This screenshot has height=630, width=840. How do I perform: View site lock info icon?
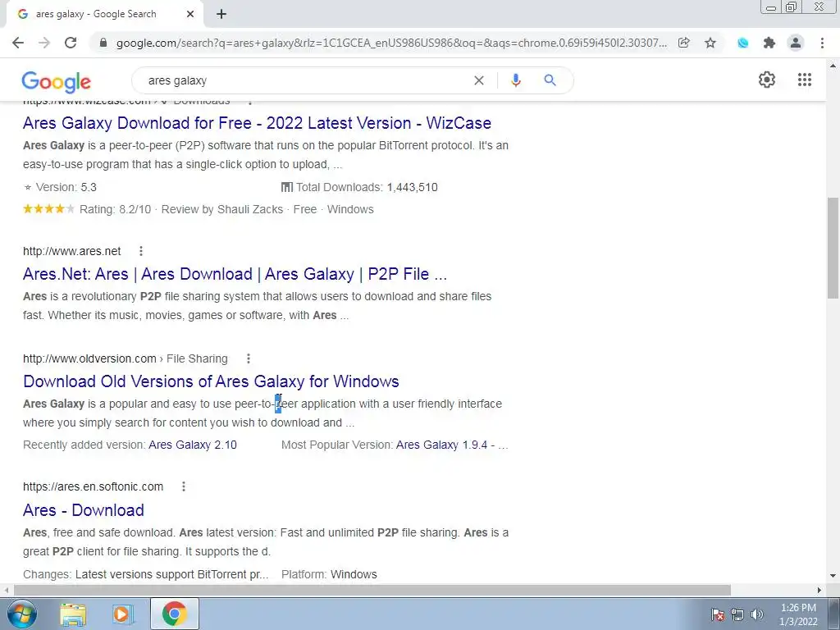[103, 43]
